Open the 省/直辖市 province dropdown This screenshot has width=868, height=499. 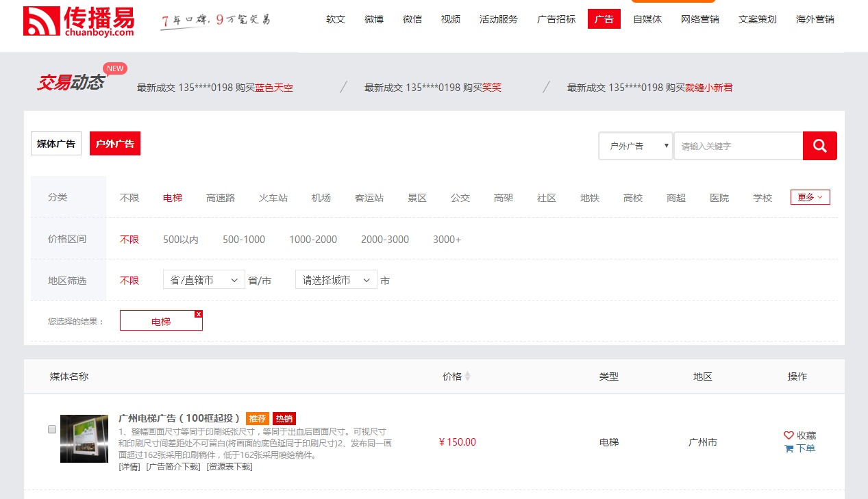(x=203, y=280)
